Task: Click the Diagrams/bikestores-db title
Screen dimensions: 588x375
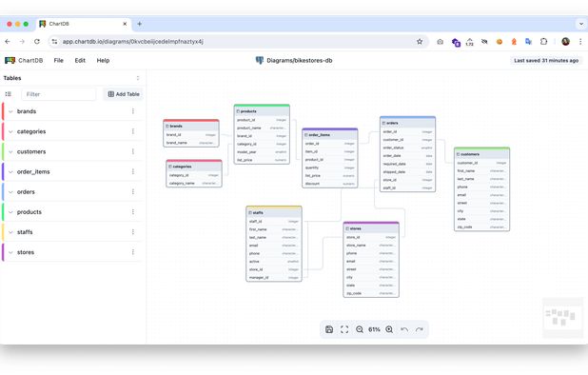Action: pos(300,60)
